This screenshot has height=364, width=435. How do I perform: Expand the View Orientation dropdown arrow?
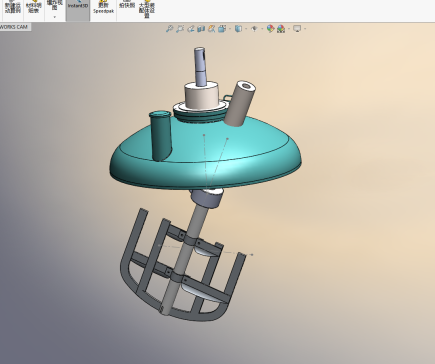click(230, 29)
